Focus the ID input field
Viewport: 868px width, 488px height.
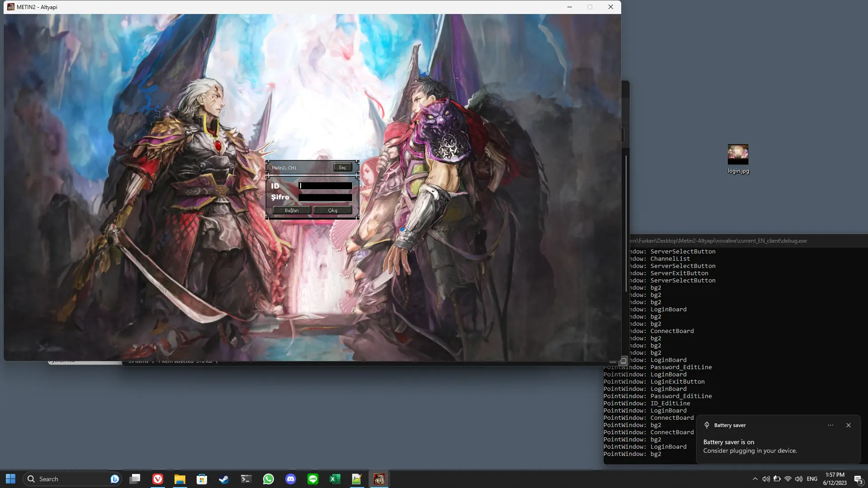[325, 186]
